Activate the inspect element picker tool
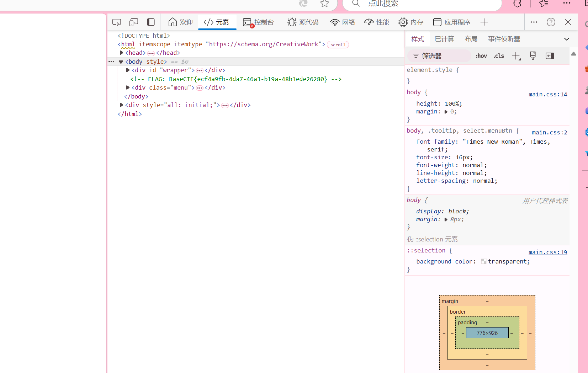Image resolution: width=588 pixels, height=373 pixels. point(117,22)
